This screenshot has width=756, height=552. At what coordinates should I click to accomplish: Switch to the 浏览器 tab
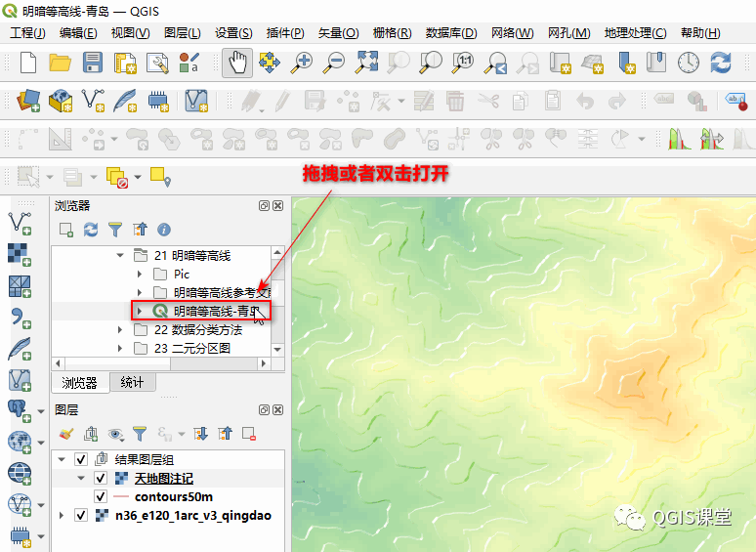79,383
